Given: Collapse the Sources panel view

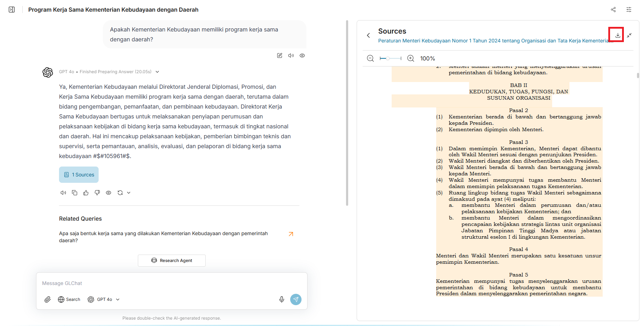Looking at the screenshot, I should click(x=630, y=35).
